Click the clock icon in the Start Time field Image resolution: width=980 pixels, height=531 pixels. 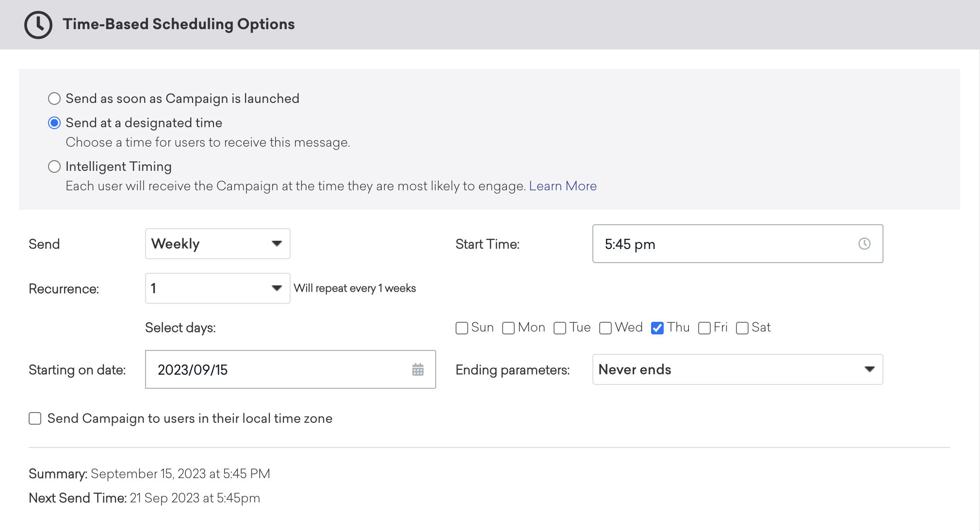pyautogui.click(x=864, y=244)
